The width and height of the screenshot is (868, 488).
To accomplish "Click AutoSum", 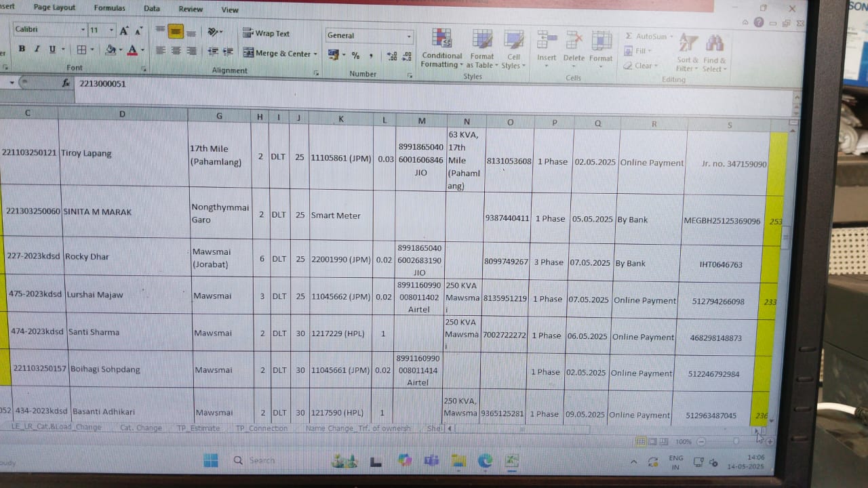I will point(647,37).
